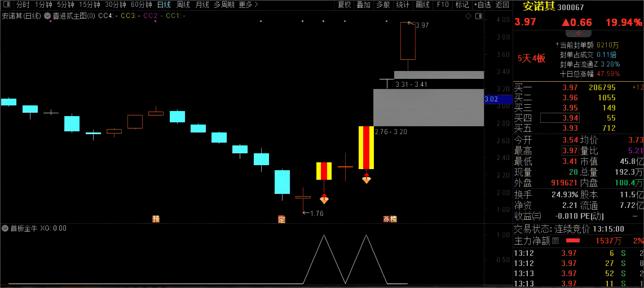Toggle the left sidebar panel icon

(7, 5)
